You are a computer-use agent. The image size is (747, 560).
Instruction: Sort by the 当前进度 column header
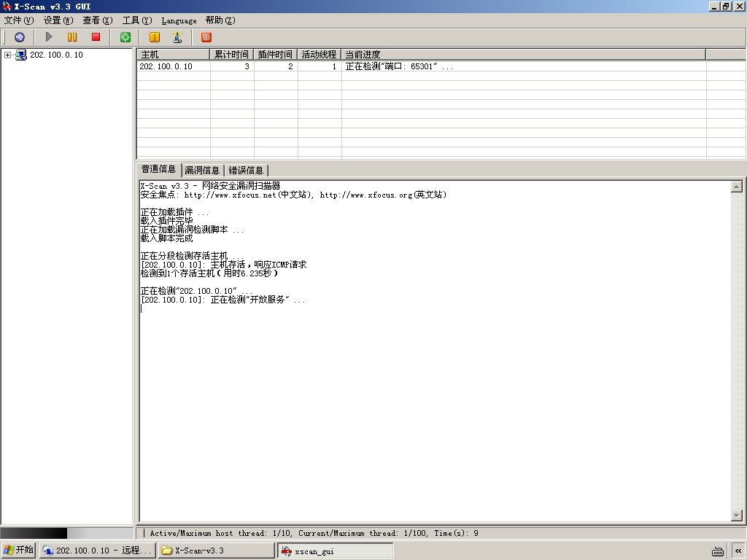tap(524, 54)
